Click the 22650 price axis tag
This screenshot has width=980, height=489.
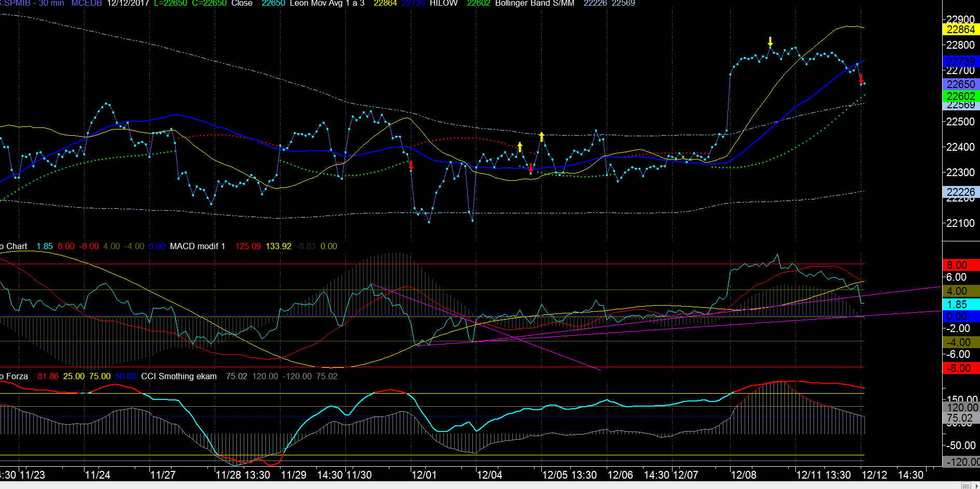pos(961,84)
